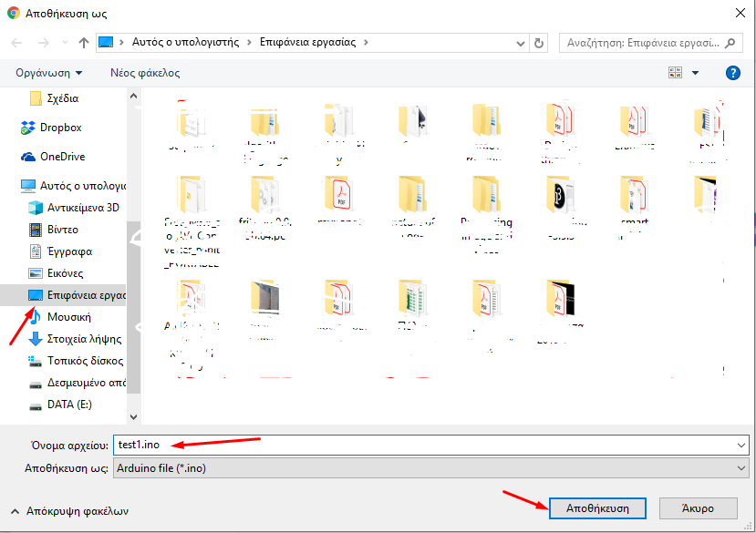Click the Up one level arrow
Viewport: 756px width, 533px height.
tap(84, 43)
